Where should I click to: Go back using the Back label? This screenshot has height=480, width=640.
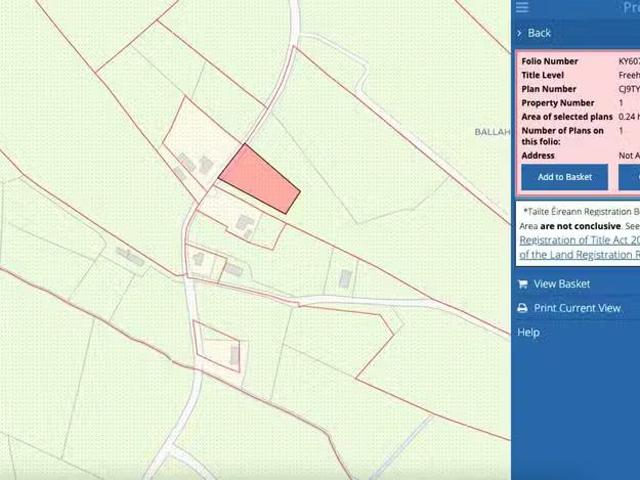[x=539, y=33]
